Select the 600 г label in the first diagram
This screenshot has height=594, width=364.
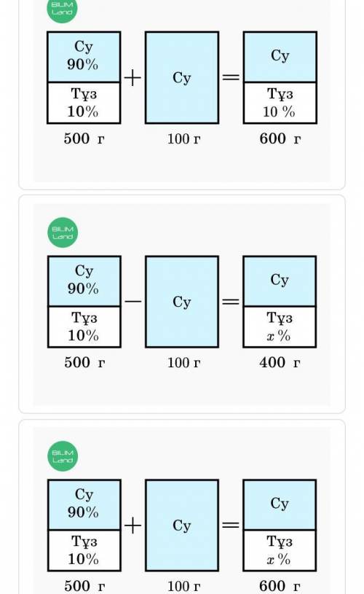pos(280,138)
